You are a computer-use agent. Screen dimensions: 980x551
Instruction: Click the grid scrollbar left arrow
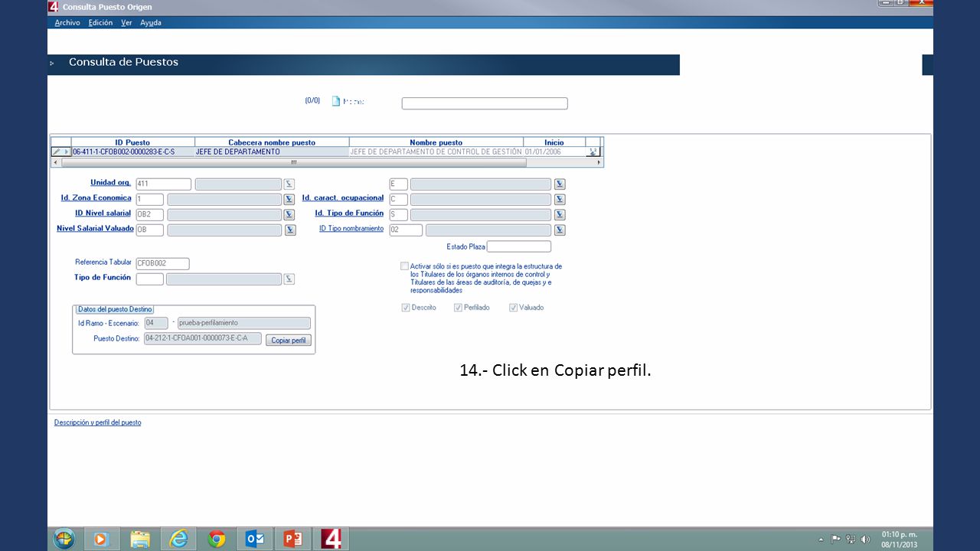point(55,162)
